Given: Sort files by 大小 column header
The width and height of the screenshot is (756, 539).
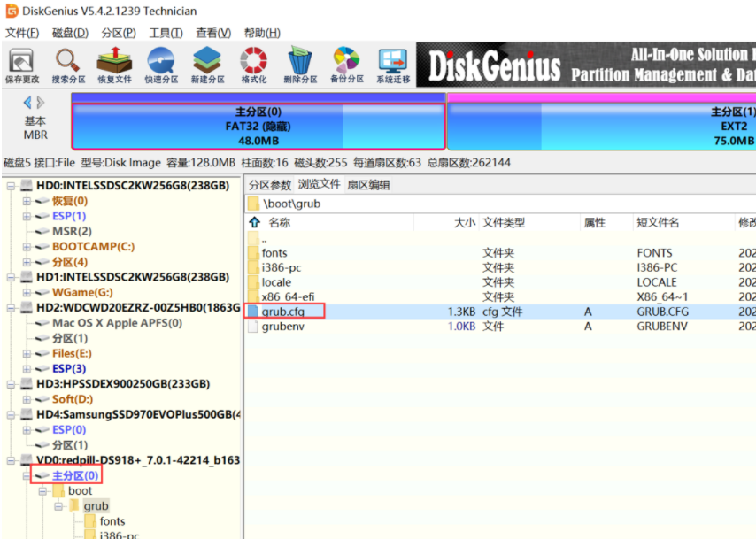Looking at the screenshot, I should pos(465,223).
